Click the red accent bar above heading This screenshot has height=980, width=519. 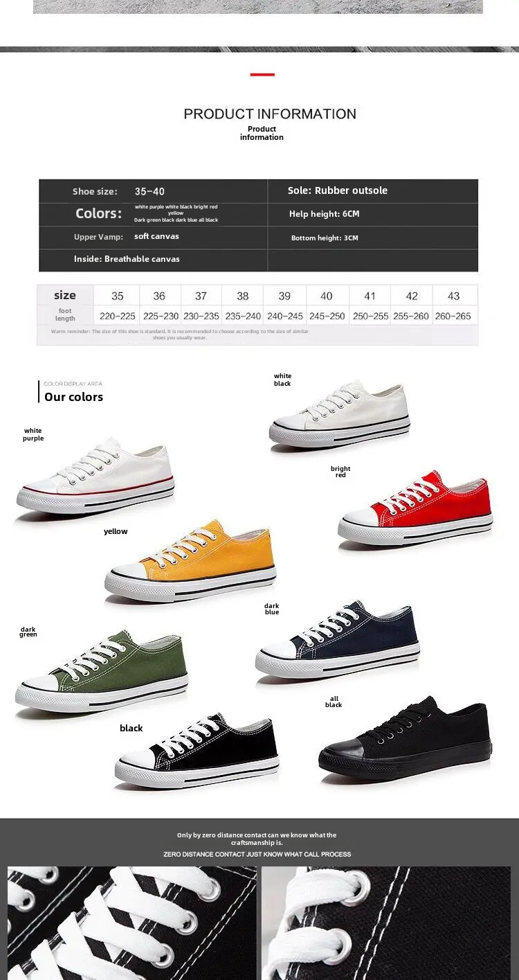pyautogui.click(x=262, y=74)
